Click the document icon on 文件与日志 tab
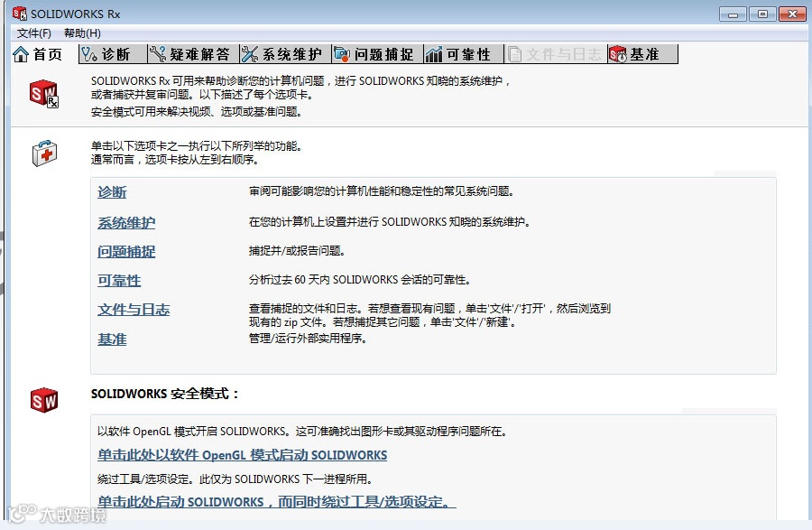Screen dimensions: 812x530 (x=515, y=54)
